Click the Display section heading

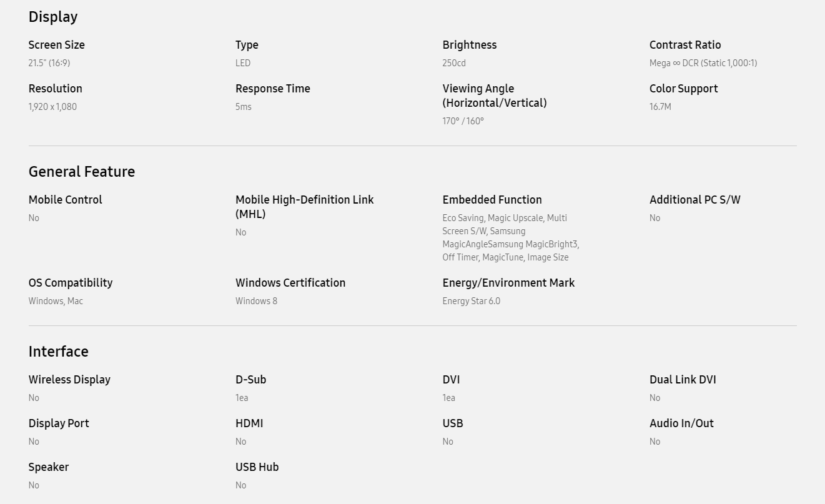53,17
